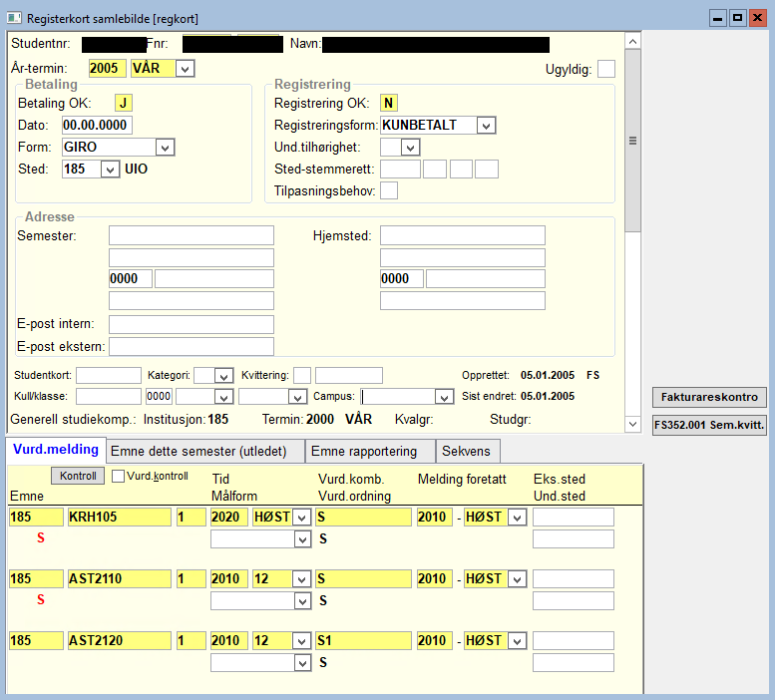Check the Tilpasningsbehov box
The height and width of the screenshot is (700, 775).
389,190
